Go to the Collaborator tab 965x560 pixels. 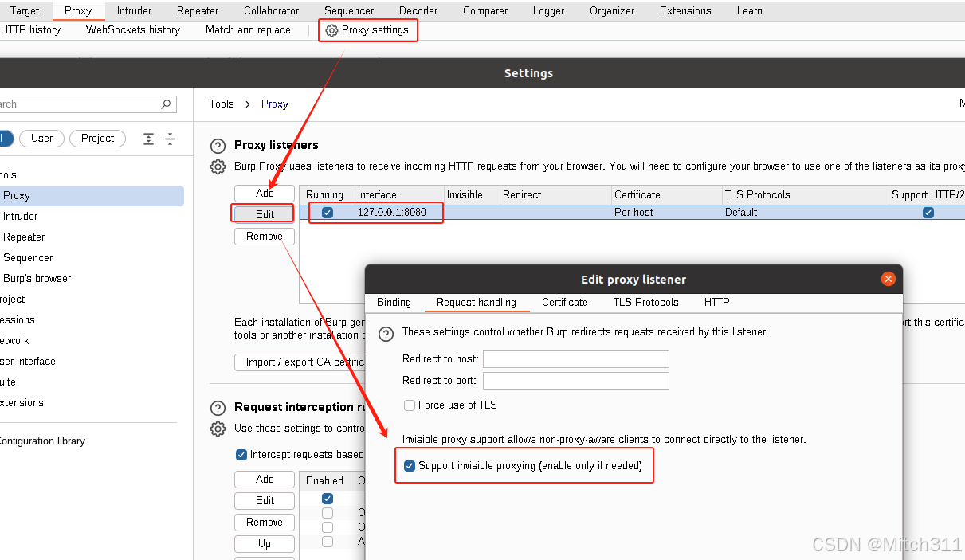[272, 11]
